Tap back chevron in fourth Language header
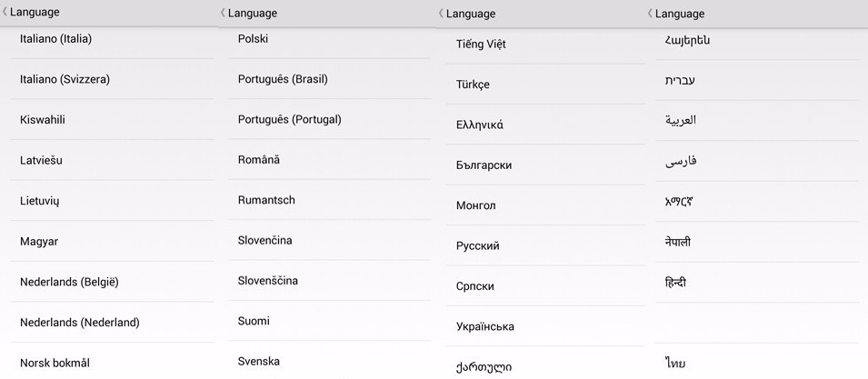Image resolution: width=868 pixels, height=379 pixels. click(x=651, y=14)
